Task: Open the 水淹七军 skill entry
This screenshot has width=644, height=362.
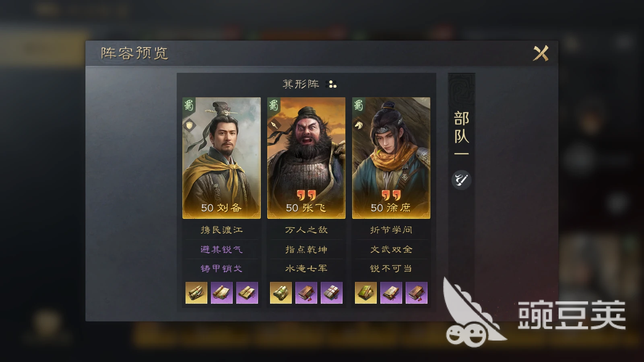Action: [306, 268]
